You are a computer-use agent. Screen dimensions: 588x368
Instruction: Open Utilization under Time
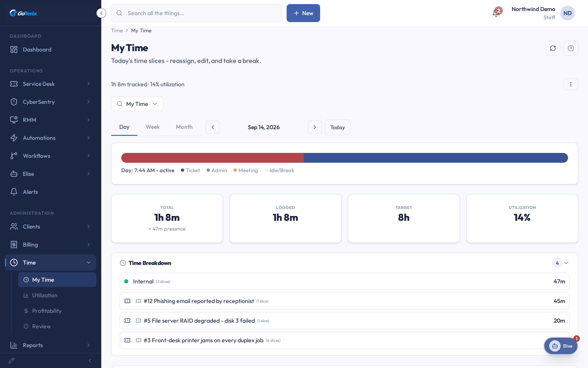(x=57, y=295)
